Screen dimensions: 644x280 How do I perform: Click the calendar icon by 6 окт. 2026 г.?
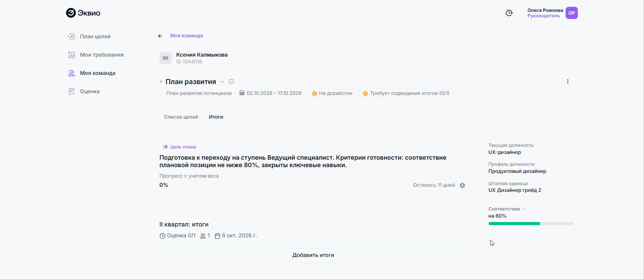[x=218, y=236]
